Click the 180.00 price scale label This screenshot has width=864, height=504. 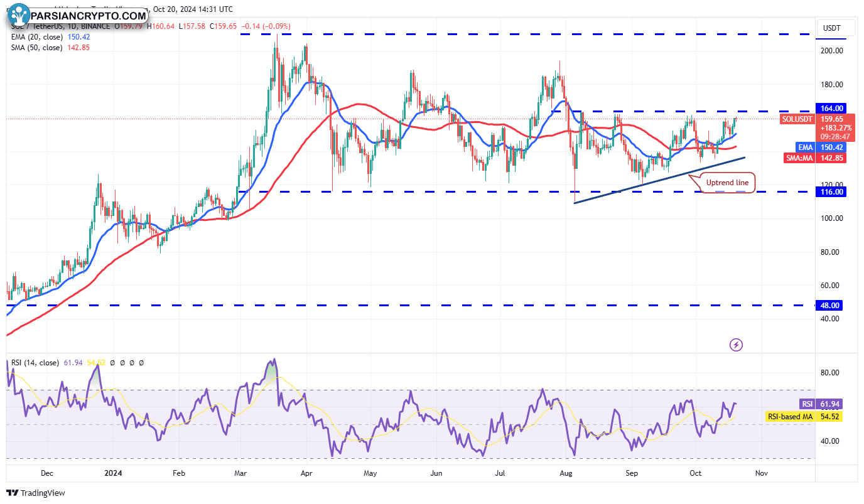(x=831, y=85)
